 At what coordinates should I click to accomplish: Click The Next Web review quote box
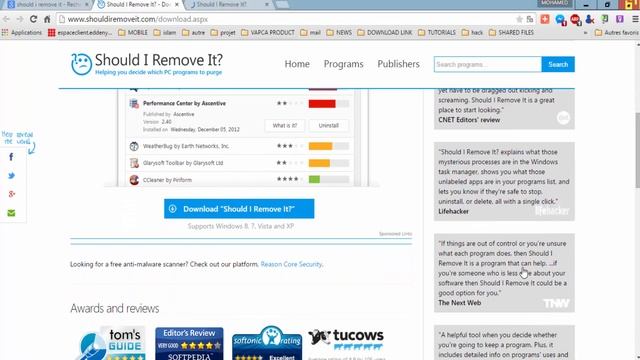coord(504,273)
